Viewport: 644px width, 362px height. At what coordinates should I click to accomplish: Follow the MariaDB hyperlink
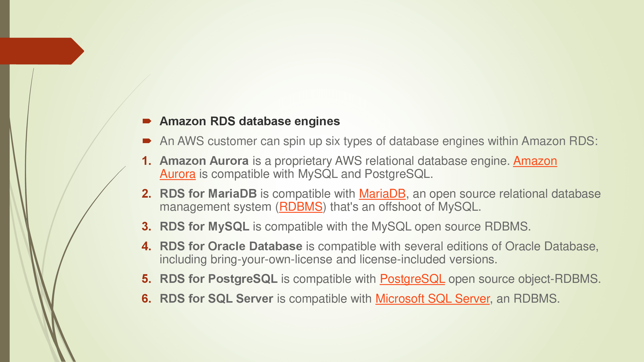click(x=382, y=194)
